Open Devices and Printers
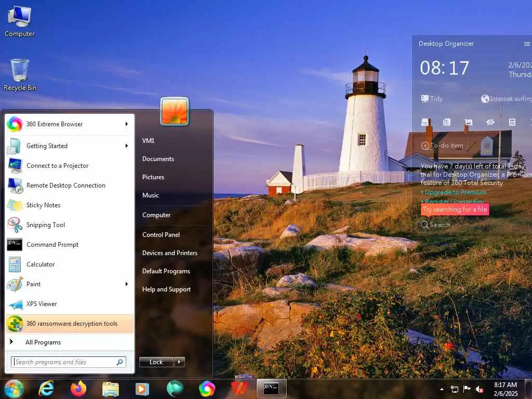The image size is (532, 399). pos(170,253)
